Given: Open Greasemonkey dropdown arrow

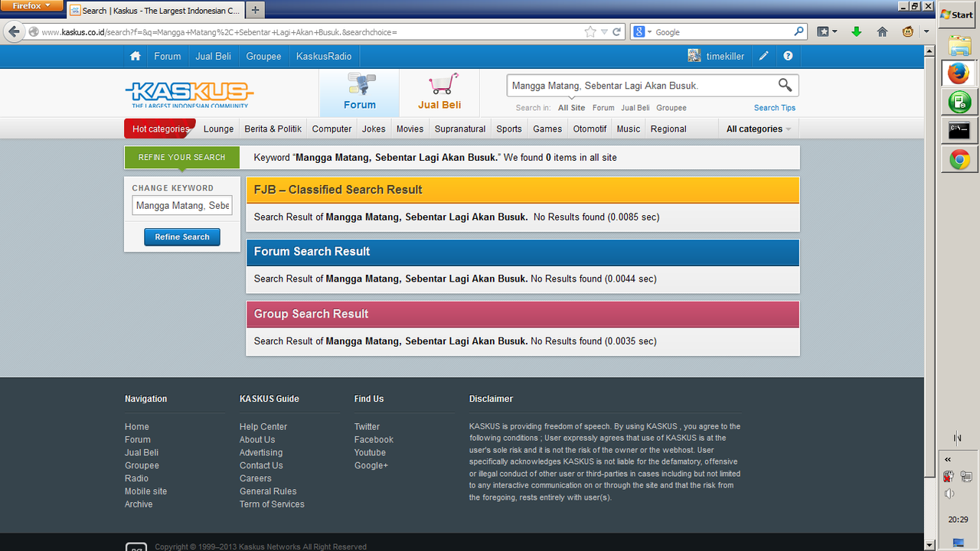Looking at the screenshot, I should pos(926,32).
